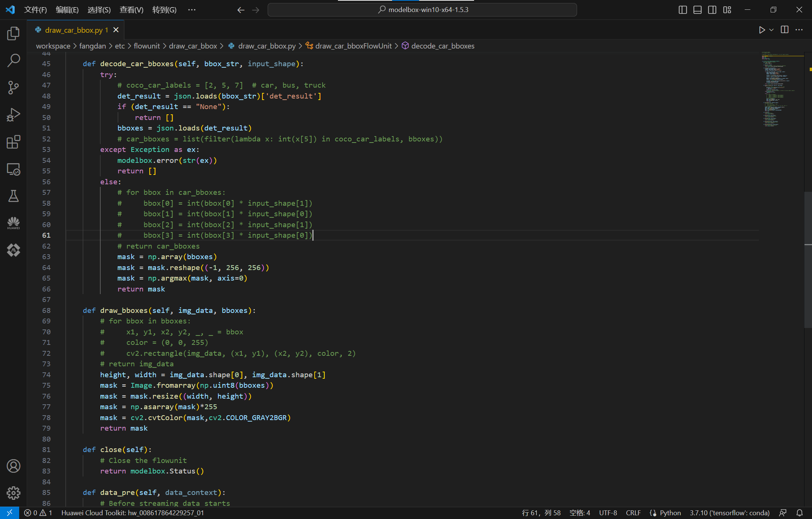Open the Search view in activity bar
812x519 pixels.
point(14,60)
